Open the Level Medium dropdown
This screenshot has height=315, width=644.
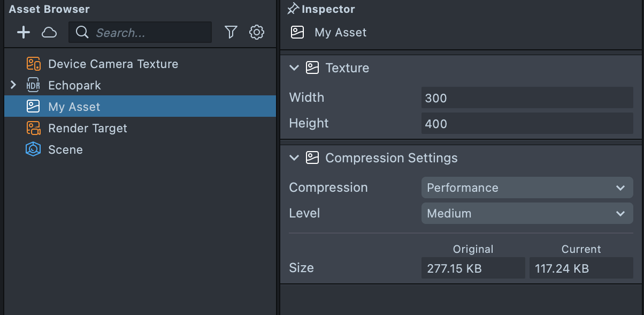point(527,214)
